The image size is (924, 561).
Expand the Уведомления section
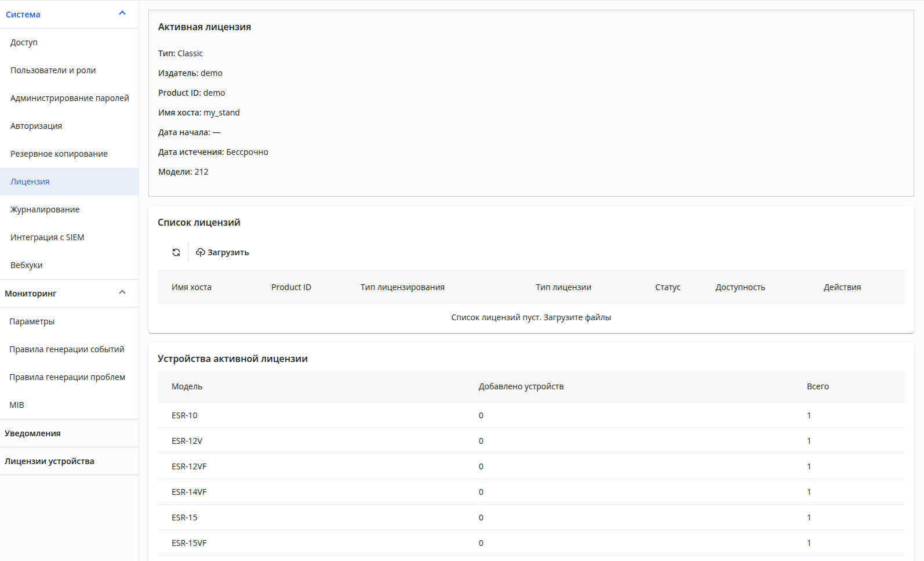click(69, 433)
